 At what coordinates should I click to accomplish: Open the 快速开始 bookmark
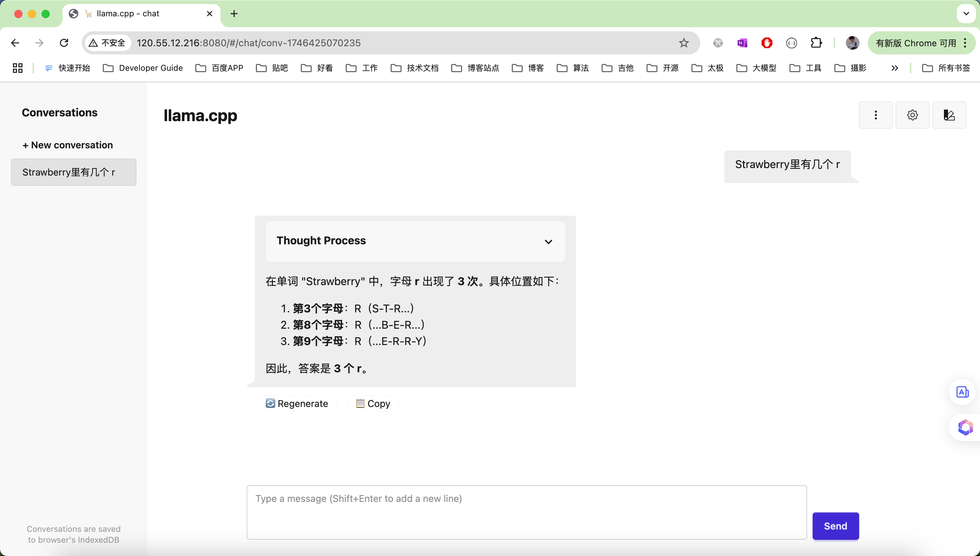click(x=68, y=68)
